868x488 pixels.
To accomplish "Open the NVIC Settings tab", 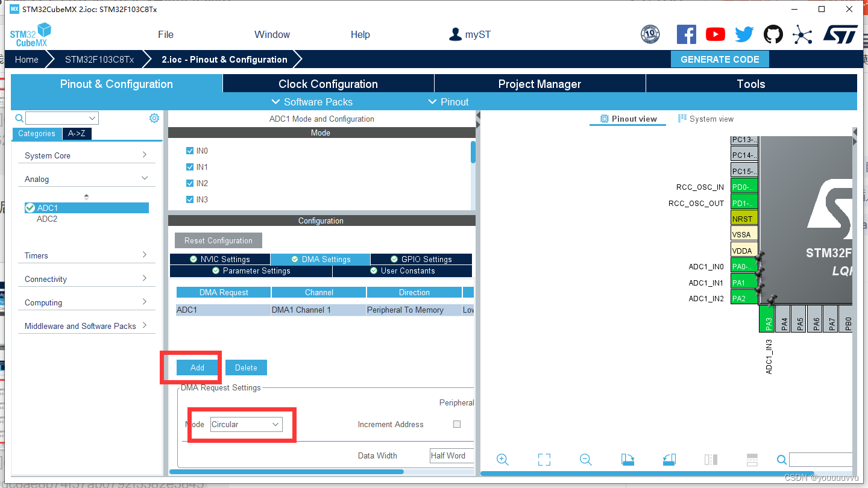I will pos(220,259).
